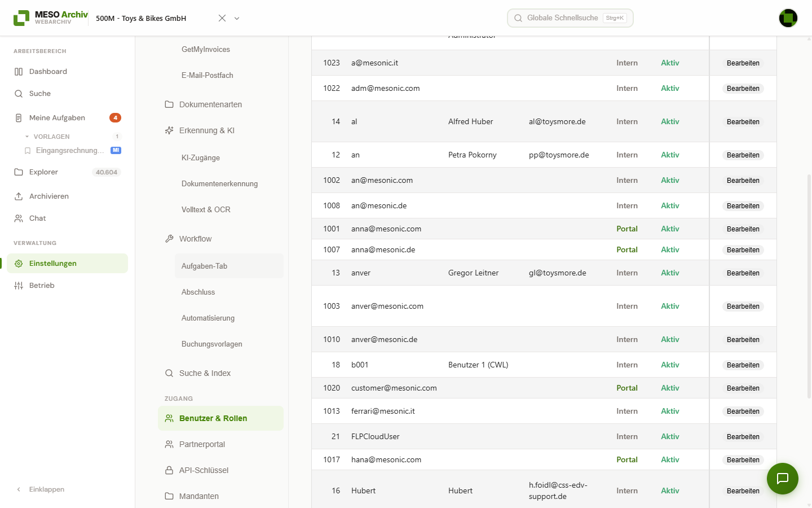Clear the selected mandant with X icon
The width and height of the screenshot is (812, 508).
tap(222, 18)
